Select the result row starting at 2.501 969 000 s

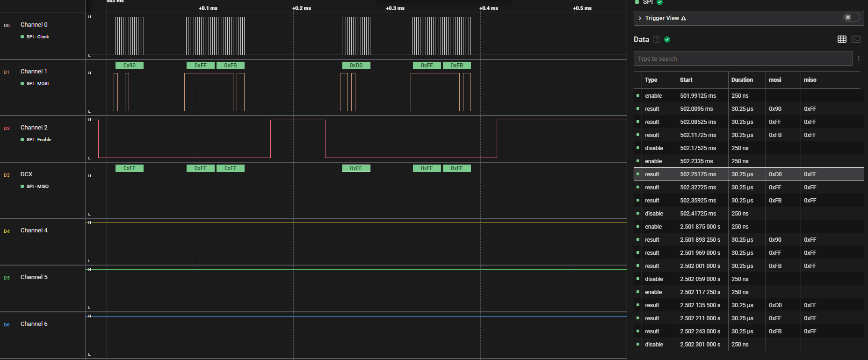(749, 252)
